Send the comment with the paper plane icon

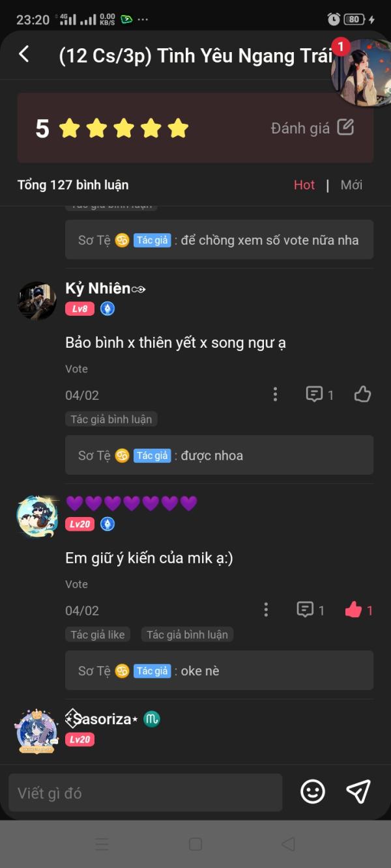(x=358, y=791)
